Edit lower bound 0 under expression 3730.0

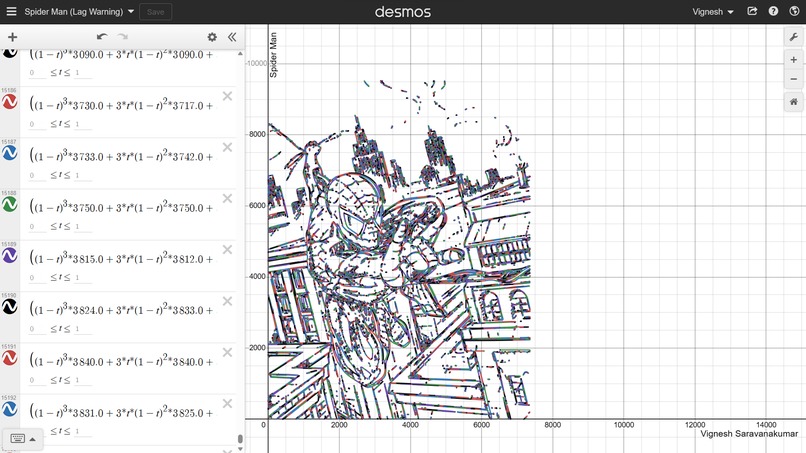(x=37, y=124)
